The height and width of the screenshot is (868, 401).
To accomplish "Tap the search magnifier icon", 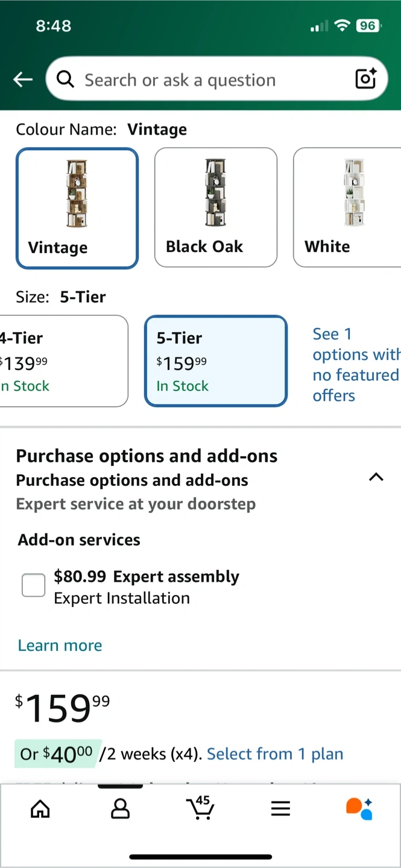I will [x=65, y=79].
